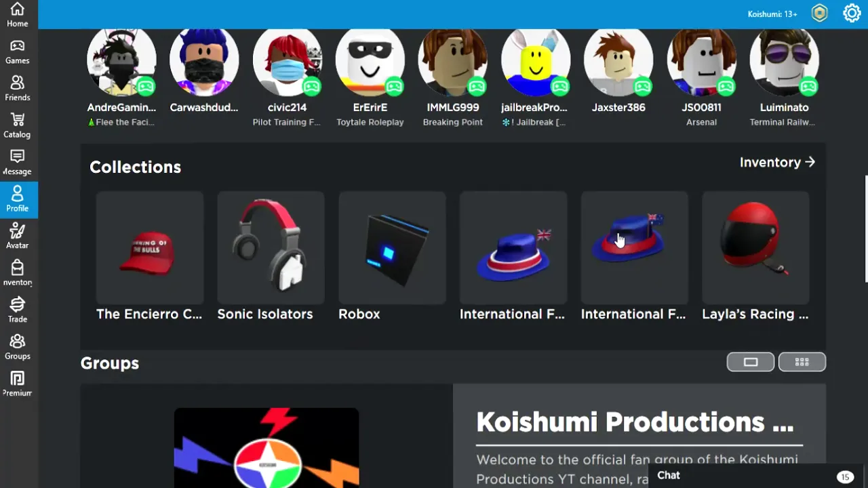Open jailbreakPro friend avatar

536,62
